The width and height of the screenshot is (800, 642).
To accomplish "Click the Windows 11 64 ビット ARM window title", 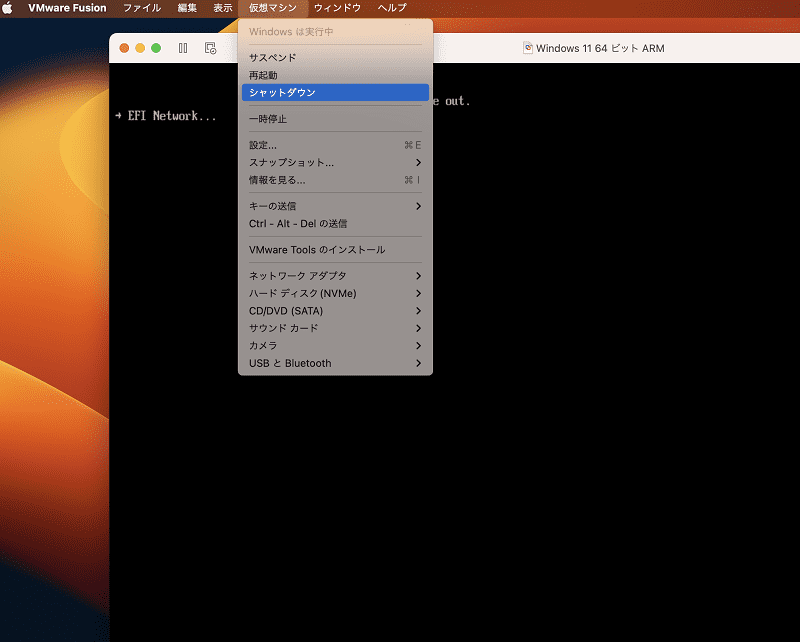I will coord(600,48).
